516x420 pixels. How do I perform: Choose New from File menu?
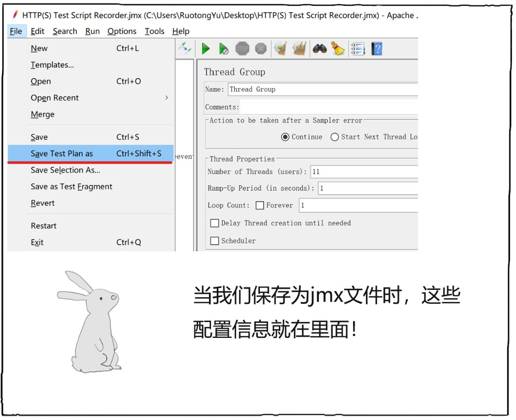(91, 48)
